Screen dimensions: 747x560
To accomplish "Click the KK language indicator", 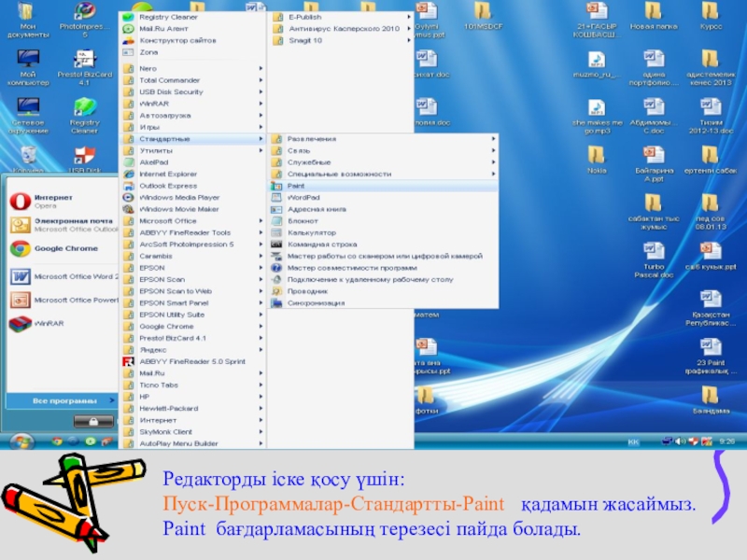I will point(633,441).
